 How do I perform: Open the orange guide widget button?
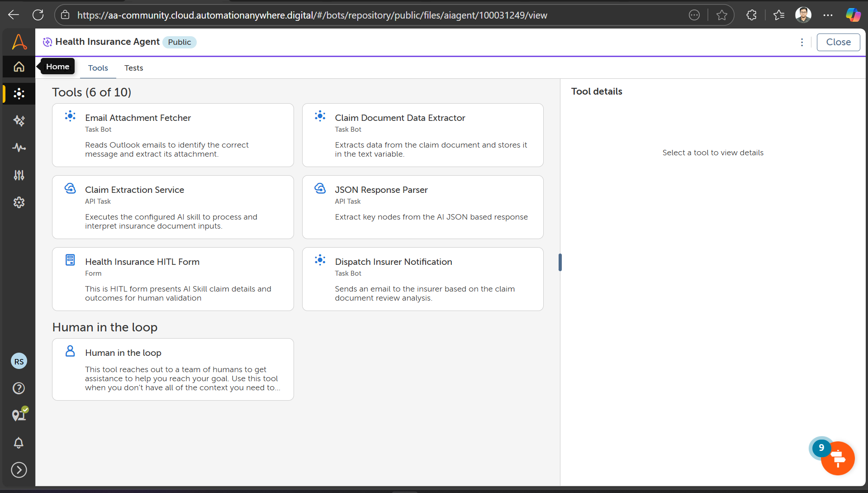(838, 459)
